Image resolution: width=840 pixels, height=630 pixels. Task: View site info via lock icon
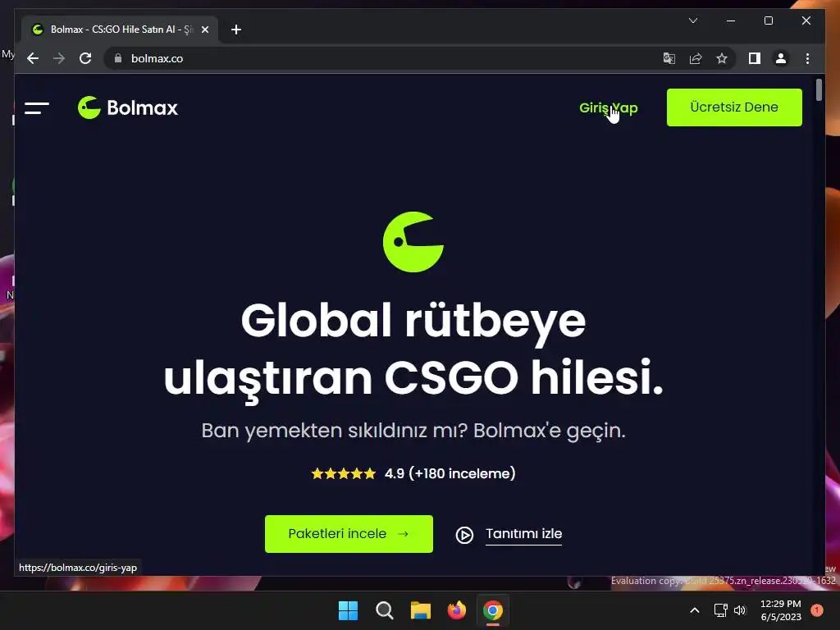pyautogui.click(x=118, y=58)
